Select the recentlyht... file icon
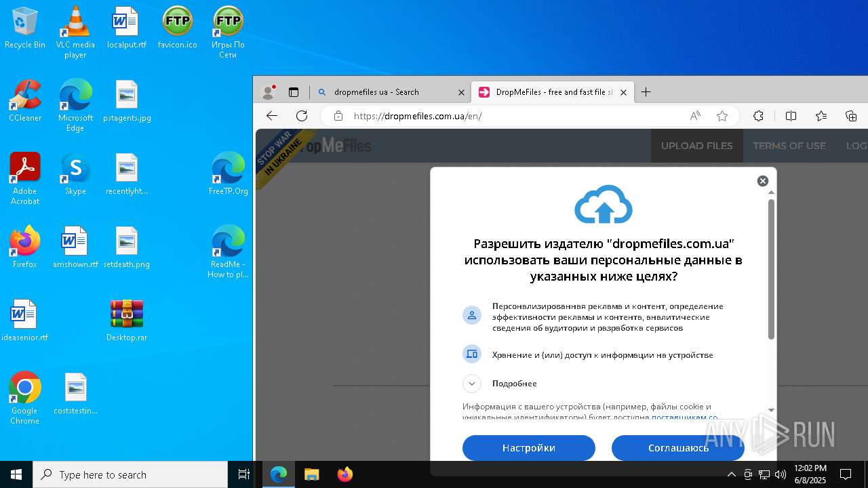This screenshot has width=868, height=488. pos(127,175)
